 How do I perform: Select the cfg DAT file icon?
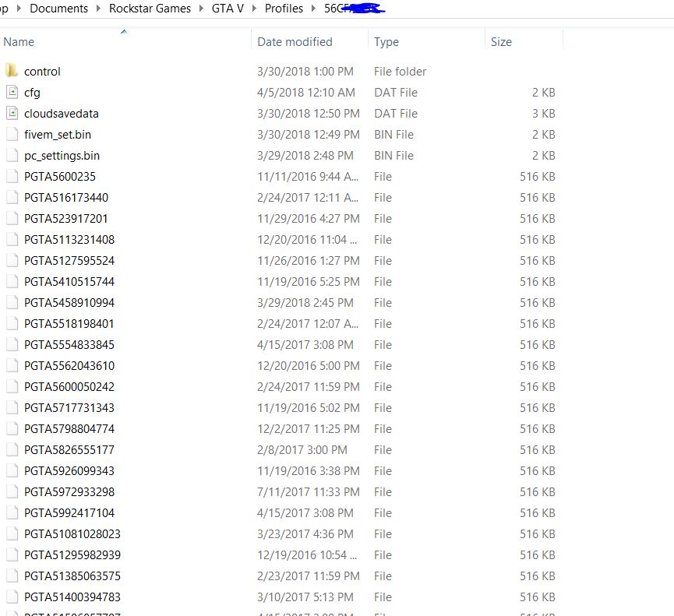(x=12, y=92)
